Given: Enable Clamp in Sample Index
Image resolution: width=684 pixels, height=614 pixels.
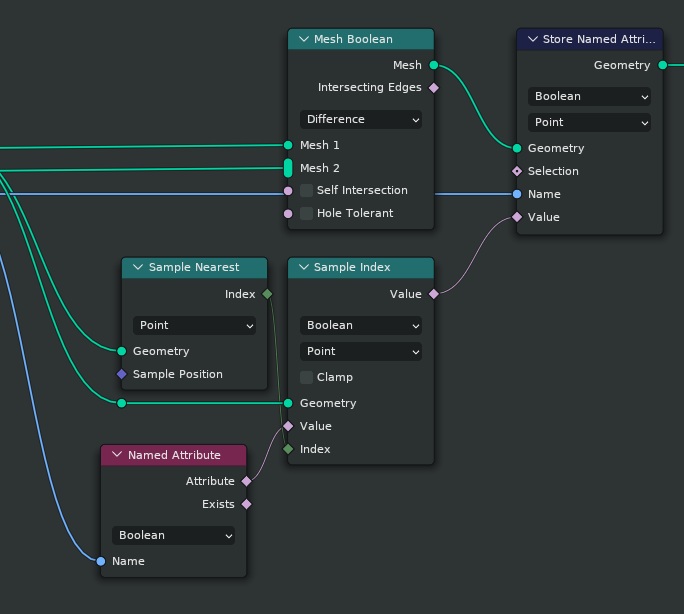Looking at the screenshot, I should (x=306, y=378).
